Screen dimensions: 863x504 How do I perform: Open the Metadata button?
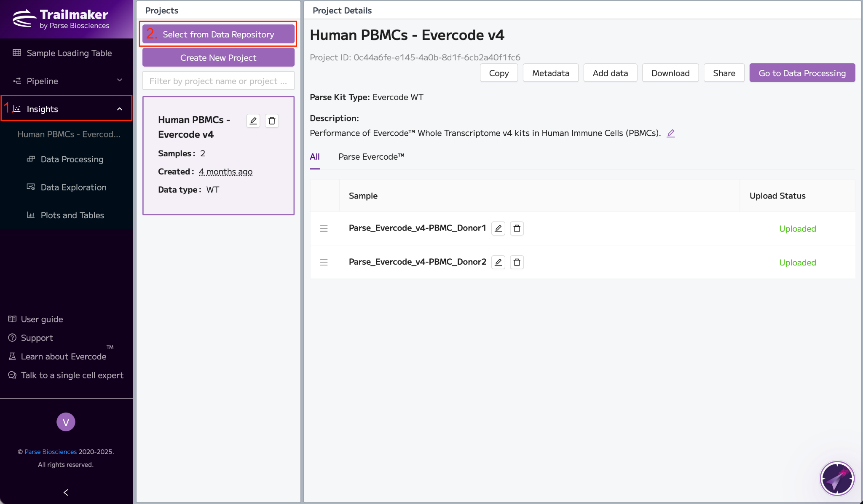click(x=550, y=73)
